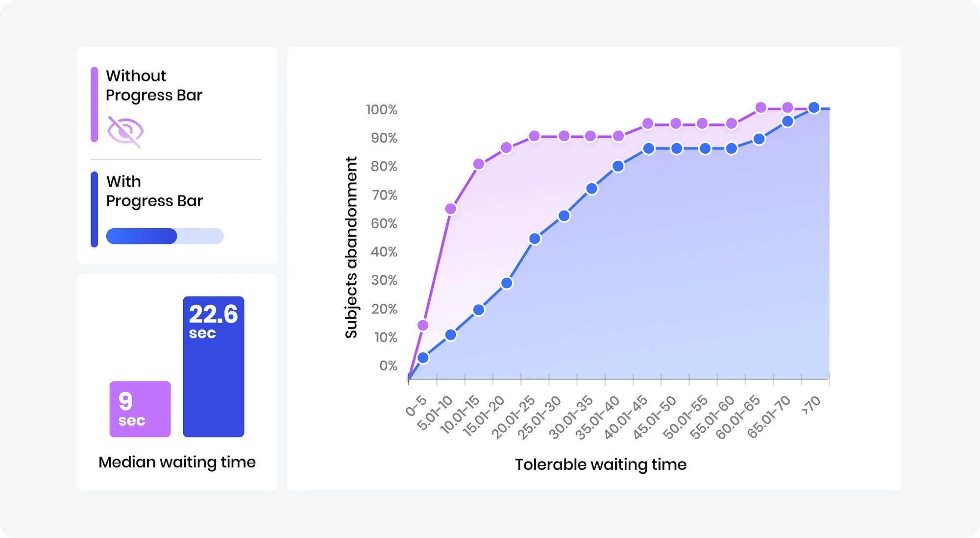Click the Median waiting time caption
The height and width of the screenshot is (538, 980).
coord(177,462)
